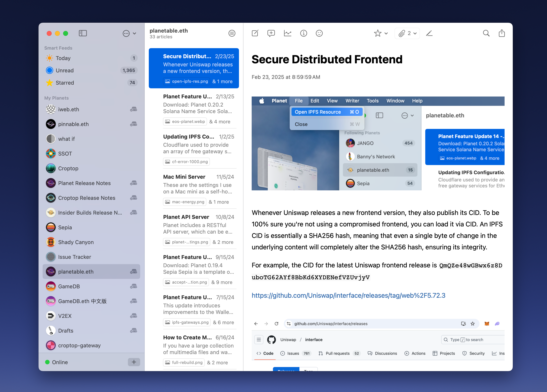The width and height of the screenshot is (547, 392).
Task: Select the Unread smart feed
Action: click(x=65, y=70)
